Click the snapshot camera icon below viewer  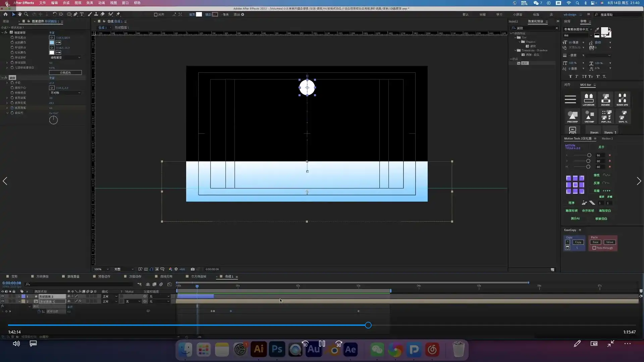click(x=193, y=269)
